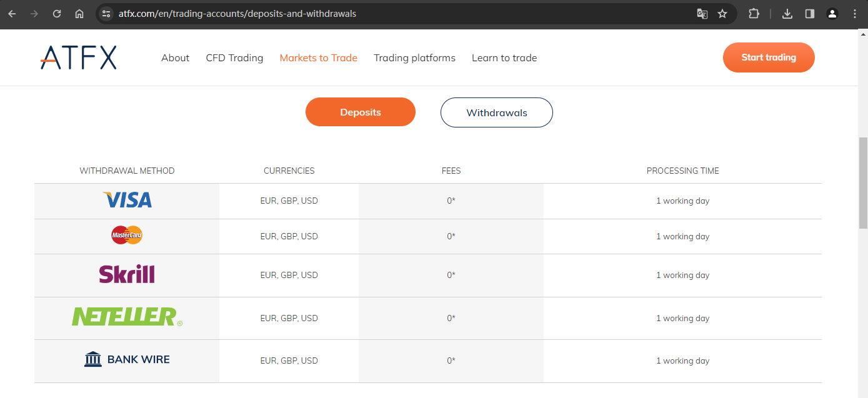The image size is (868, 398).
Task: Click the NETELLER row processing time cell
Action: click(683, 318)
